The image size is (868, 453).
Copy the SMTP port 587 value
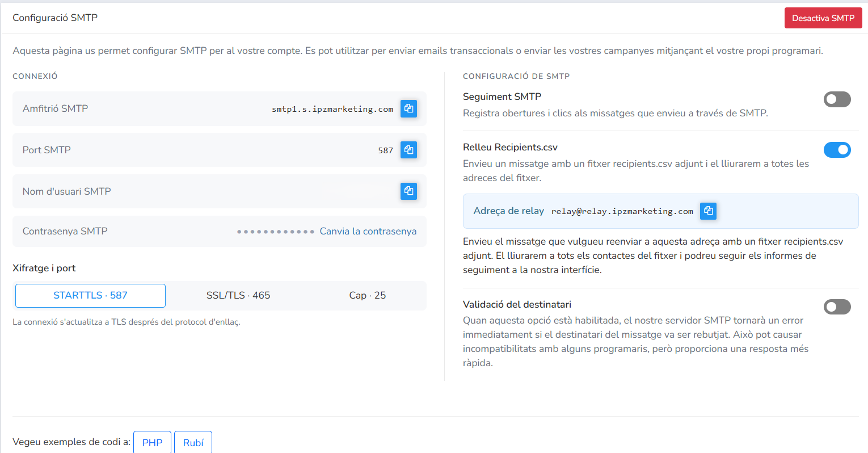408,150
